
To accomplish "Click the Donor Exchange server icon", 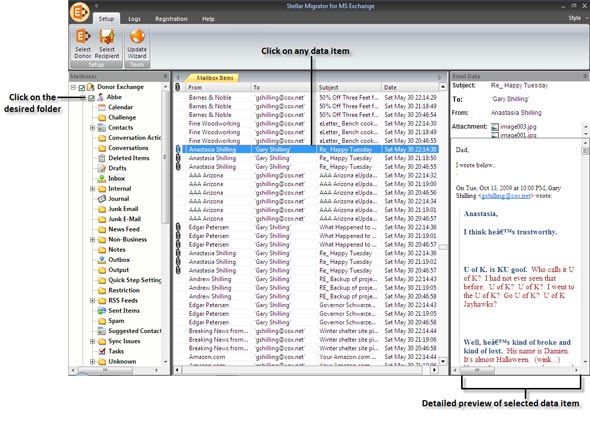I will coord(91,87).
